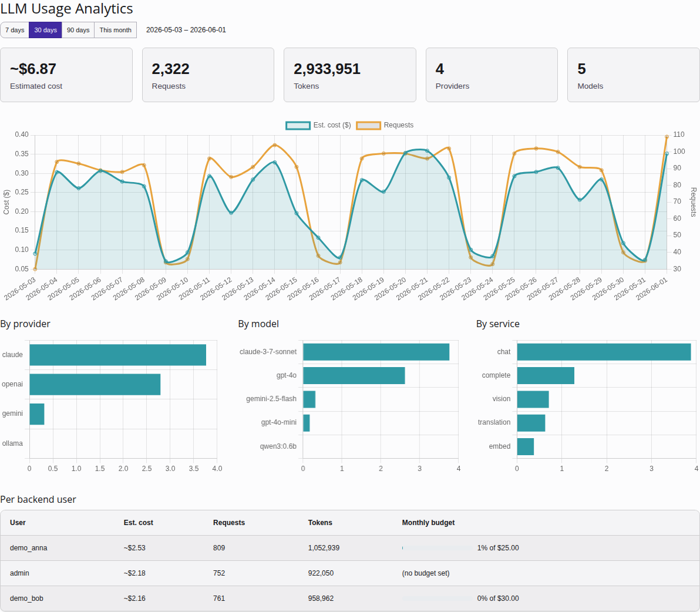Click the By provider heading
This screenshot has width=700, height=612.
click(25, 324)
